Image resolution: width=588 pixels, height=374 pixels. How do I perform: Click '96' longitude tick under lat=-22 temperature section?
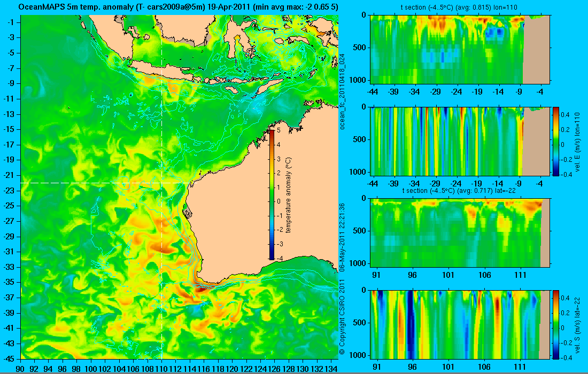tap(412, 275)
